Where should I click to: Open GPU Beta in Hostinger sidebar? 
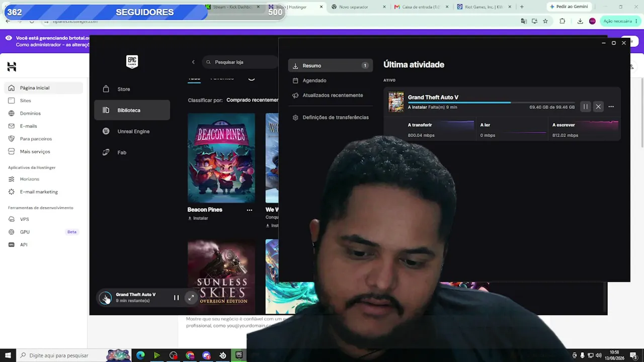43,232
